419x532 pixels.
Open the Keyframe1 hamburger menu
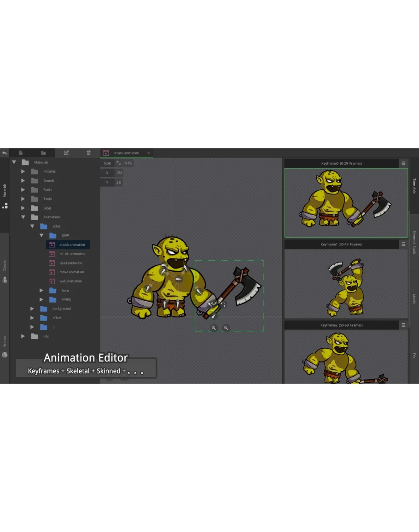tap(403, 244)
